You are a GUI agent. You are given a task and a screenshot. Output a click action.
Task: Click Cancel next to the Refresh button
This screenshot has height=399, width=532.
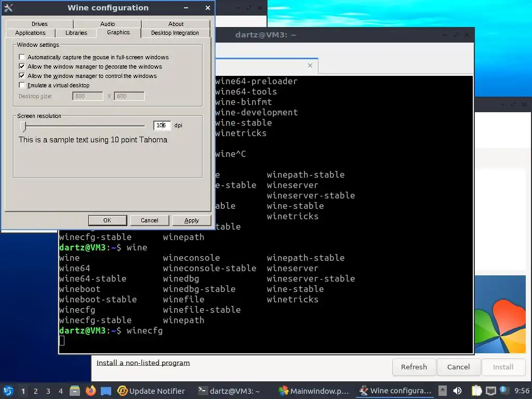point(458,367)
